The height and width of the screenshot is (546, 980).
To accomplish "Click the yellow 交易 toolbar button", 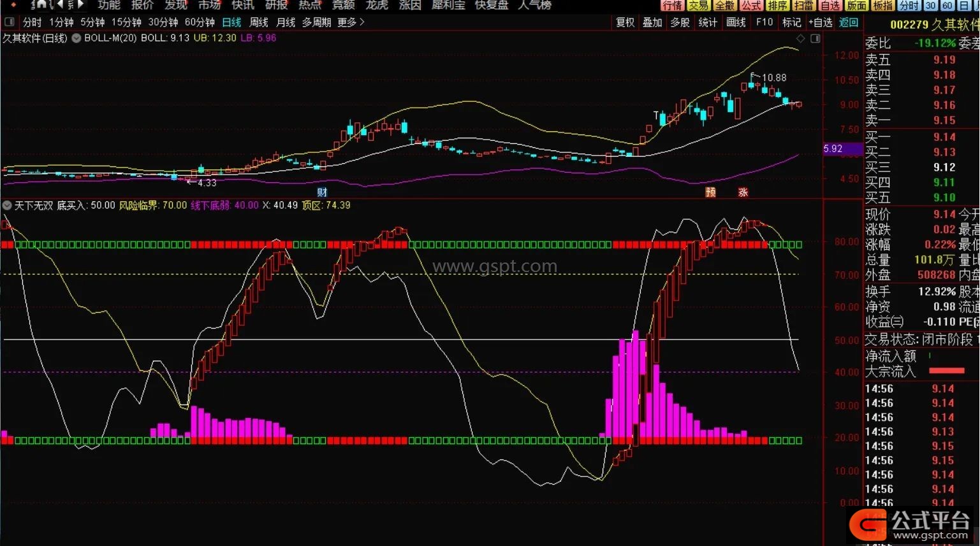I will coord(699,5).
